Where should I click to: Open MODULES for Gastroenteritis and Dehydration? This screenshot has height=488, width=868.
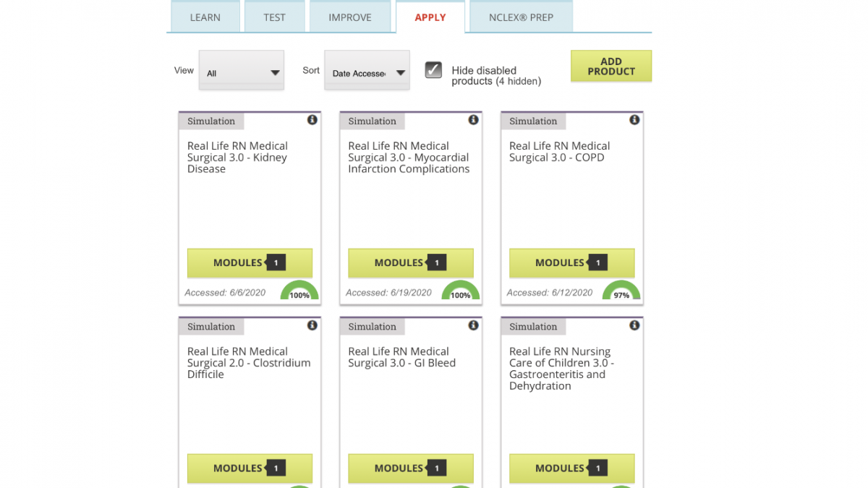point(571,468)
